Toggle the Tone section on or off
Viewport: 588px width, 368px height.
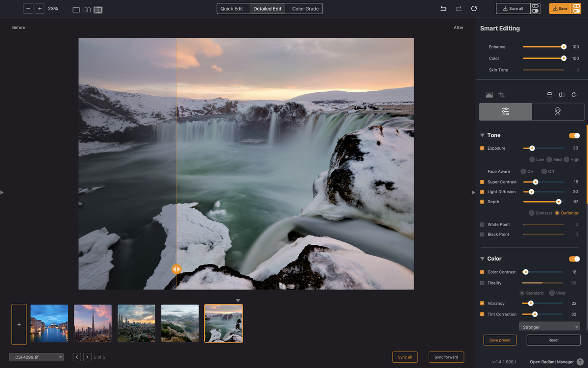574,135
